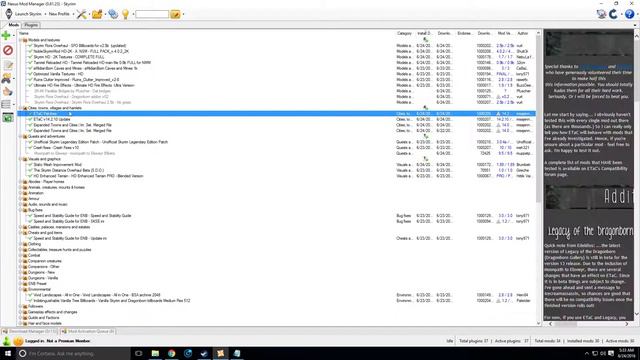Collapse the Models and textures category
This screenshot has height=360, width=640.
click(x=20, y=40)
